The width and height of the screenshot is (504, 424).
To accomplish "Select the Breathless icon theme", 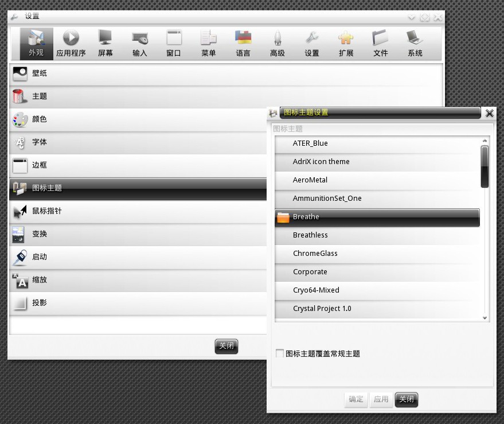I will tap(377, 235).
